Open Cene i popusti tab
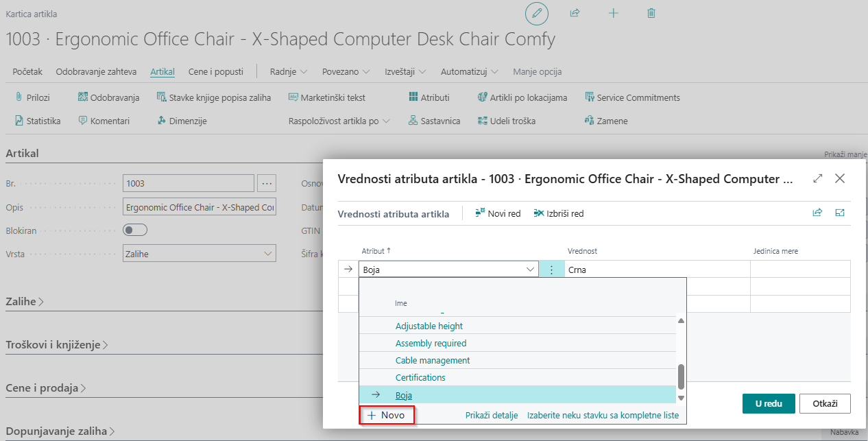This screenshot has height=441, width=868. [215, 71]
